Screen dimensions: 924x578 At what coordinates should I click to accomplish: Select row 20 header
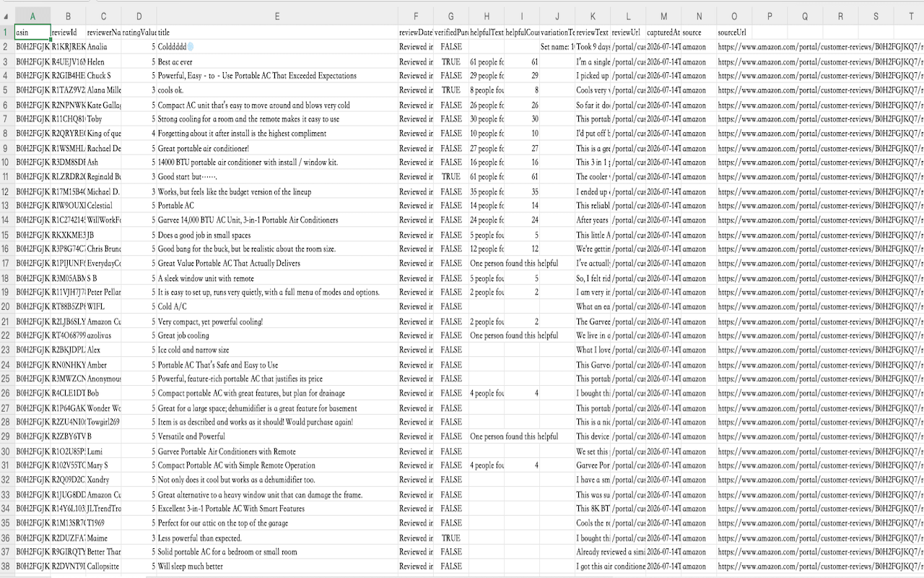tap(6, 306)
